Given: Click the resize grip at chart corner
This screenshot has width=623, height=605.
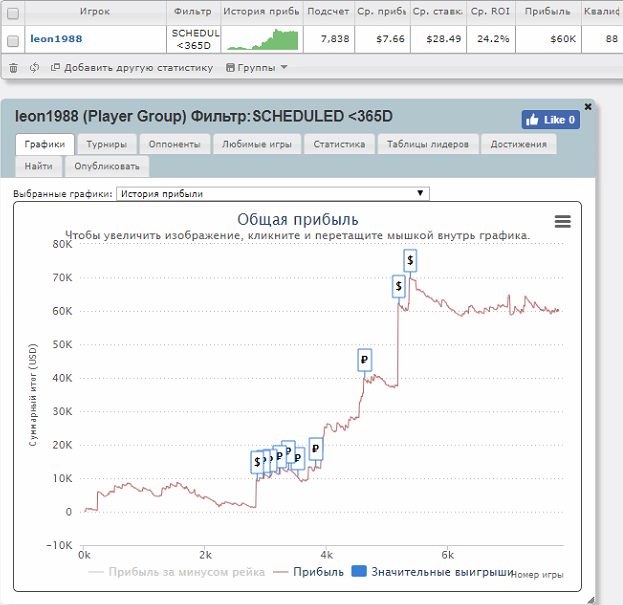Looking at the screenshot, I should pyautogui.click(x=591, y=600).
